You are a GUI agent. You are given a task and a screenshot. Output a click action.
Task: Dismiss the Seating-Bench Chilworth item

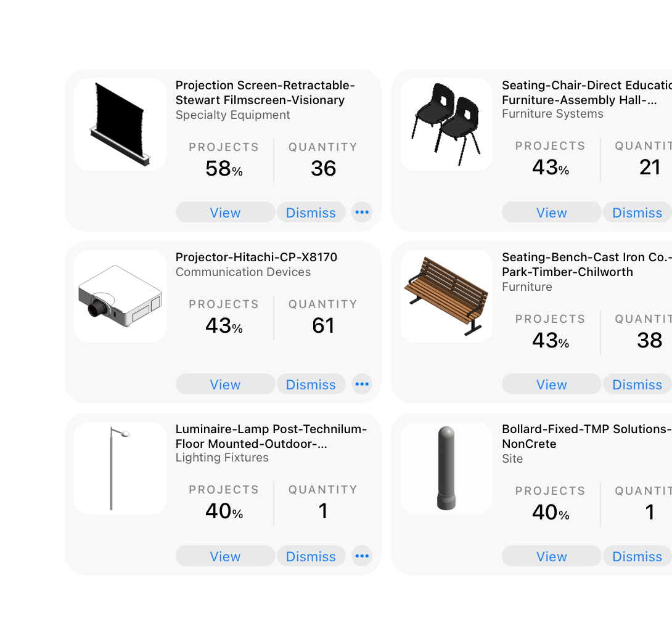point(637,384)
